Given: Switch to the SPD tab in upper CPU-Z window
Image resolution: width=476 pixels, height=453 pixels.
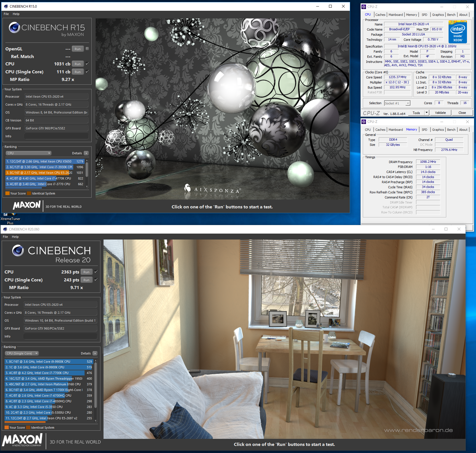Looking at the screenshot, I should pos(425,15).
